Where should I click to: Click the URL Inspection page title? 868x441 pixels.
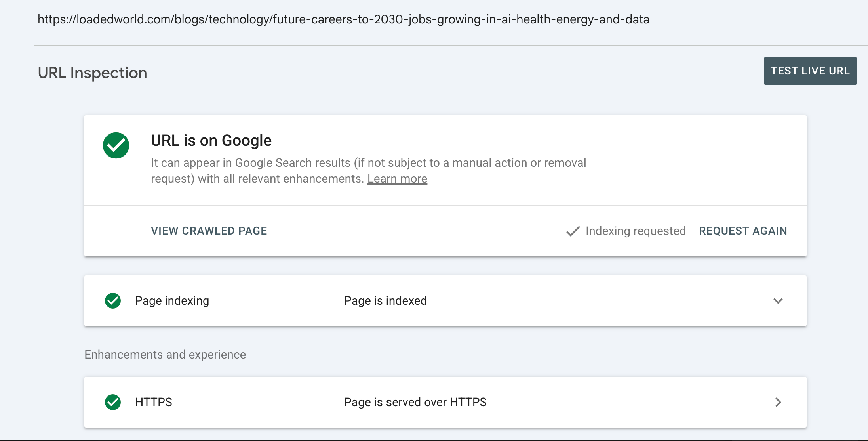point(92,73)
